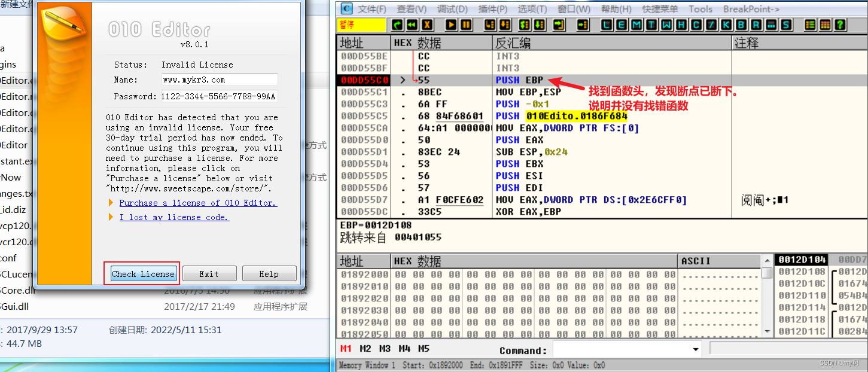Click Help in the 010 Editor dialog

269,274
